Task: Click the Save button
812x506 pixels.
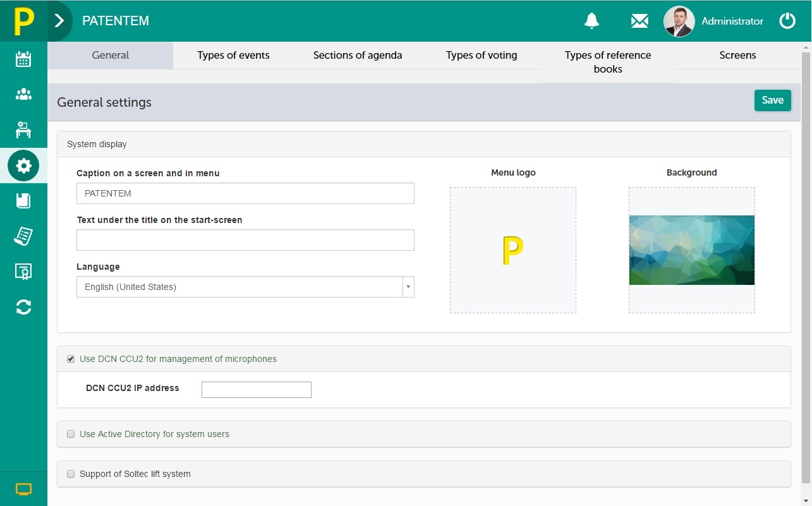Action: 772,100
